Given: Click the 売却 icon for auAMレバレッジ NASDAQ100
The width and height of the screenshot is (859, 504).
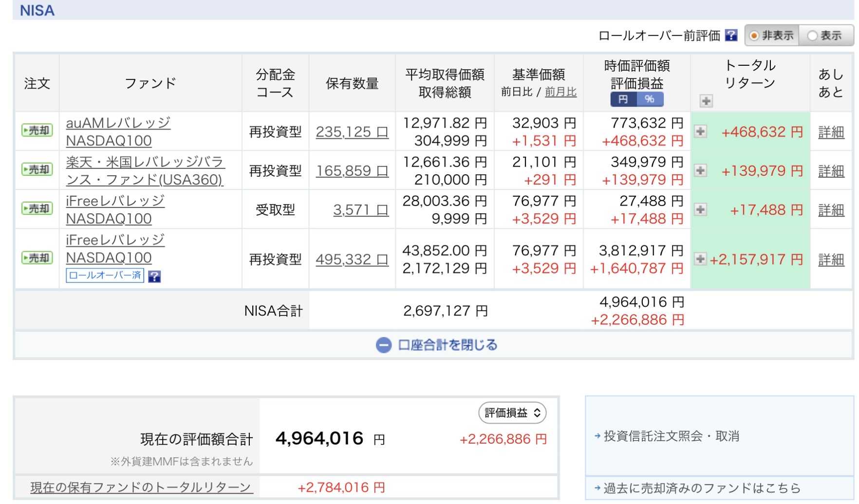Looking at the screenshot, I should coord(37,131).
